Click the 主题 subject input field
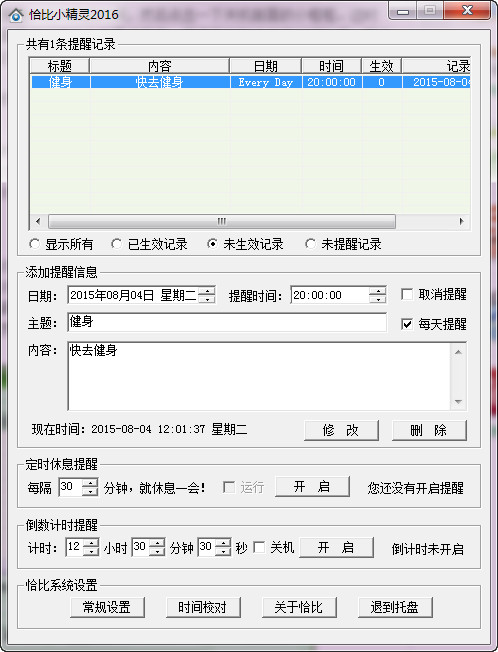The image size is (498, 652). tap(227, 322)
